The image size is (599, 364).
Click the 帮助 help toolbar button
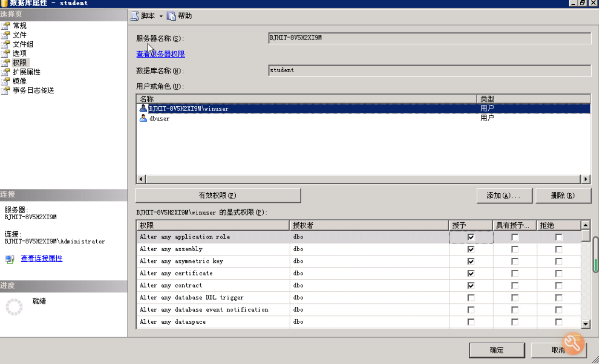(179, 16)
